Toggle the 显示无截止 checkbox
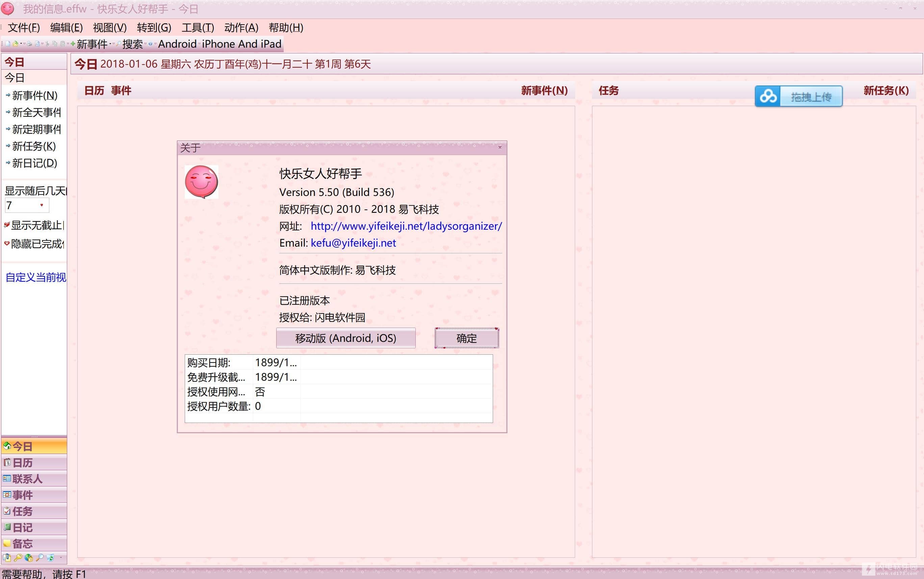The width and height of the screenshot is (924, 579). tap(6, 225)
